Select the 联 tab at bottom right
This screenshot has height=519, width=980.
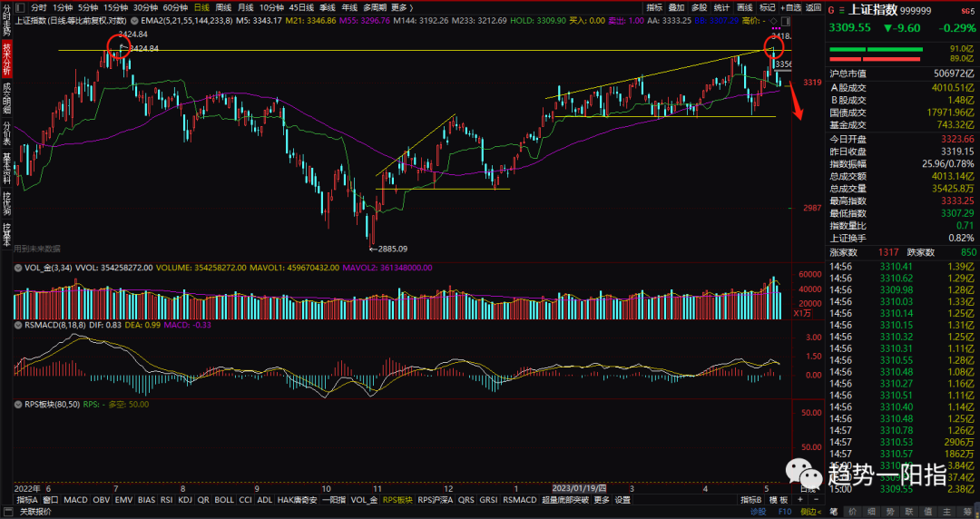click(910, 512)
